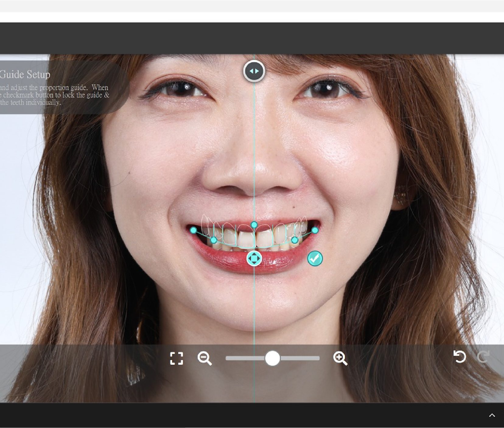This screenshot has height=428, width=504.
Task: Select the top center smile curve control point
Action: [254, 225]
